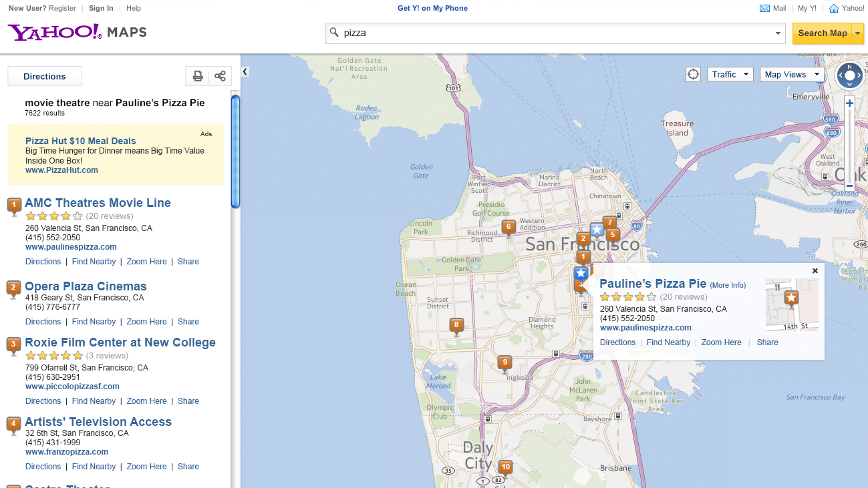The width and height of the screenshot is (868, 488).
Task: Click the 14th St map thumbnail in popup
Action: [x=792, y=304]
